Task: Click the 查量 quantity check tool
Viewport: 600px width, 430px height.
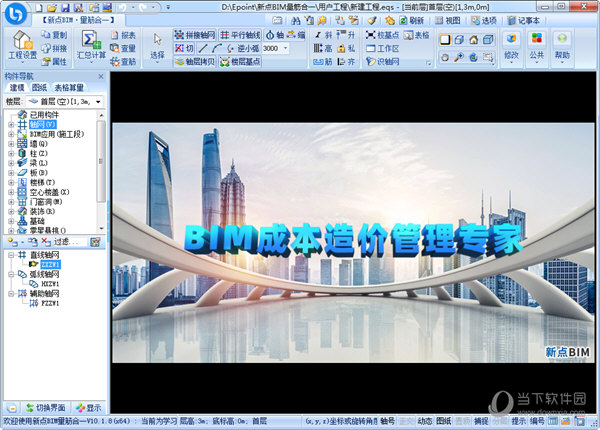Action: tap(123, 48)
